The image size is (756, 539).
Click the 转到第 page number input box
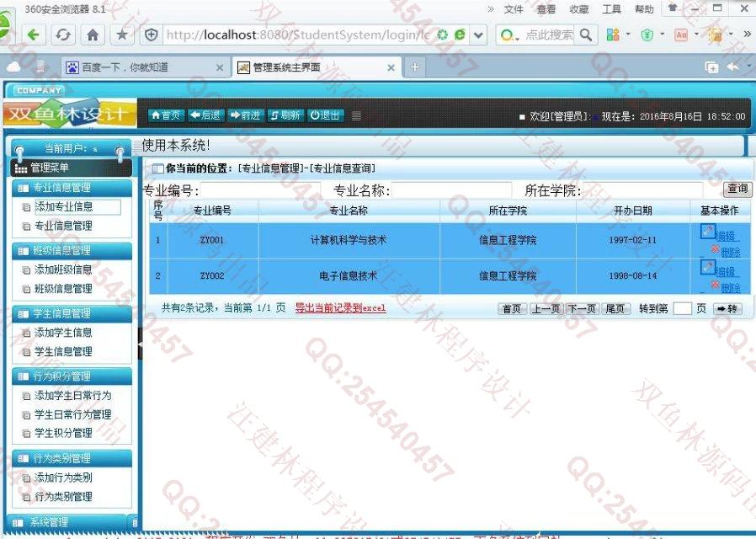682,308
